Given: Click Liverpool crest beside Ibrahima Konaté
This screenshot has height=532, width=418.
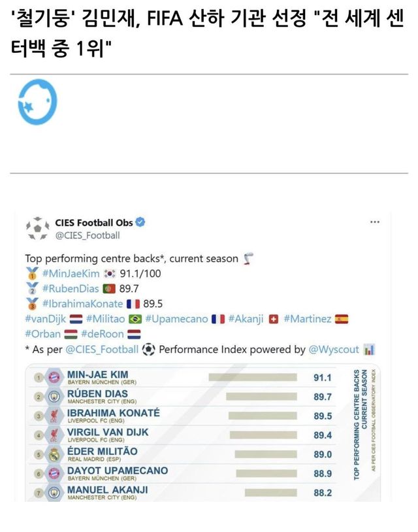Looking at the screenshot, I should 55,416.
